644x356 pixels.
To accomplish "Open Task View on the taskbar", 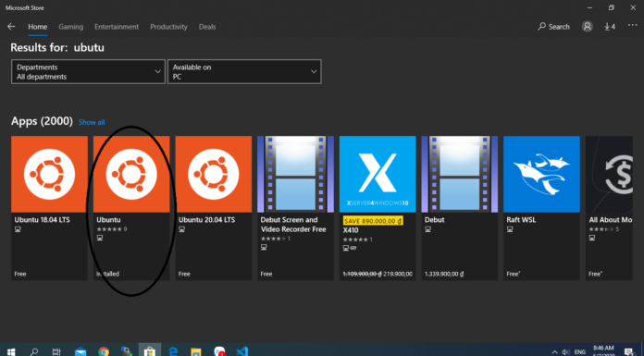I will click(x=56, y=351).
